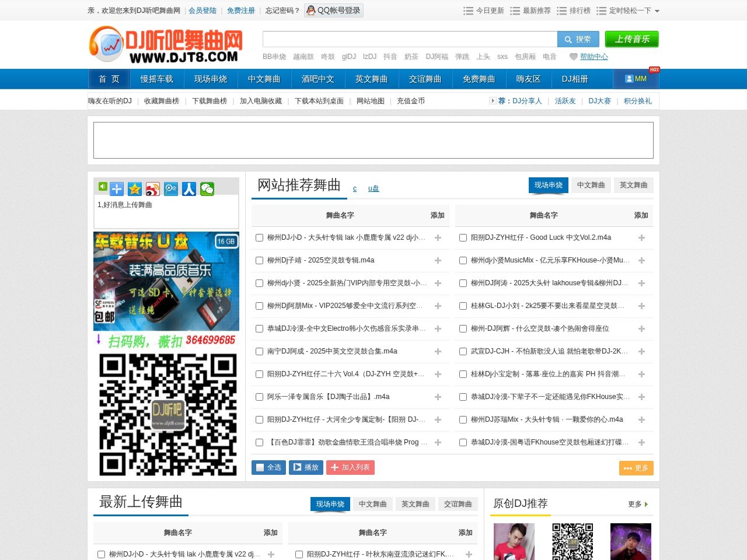Image resolution: width=747 pixels, height=560 pixels.
Task: Open more share options via plus icon
Action: 116,188
